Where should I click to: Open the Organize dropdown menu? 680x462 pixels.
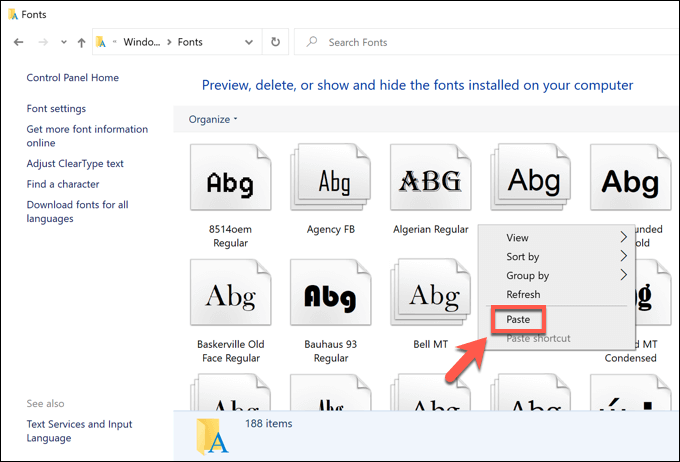pyautogui.click(x=213, y=120)
